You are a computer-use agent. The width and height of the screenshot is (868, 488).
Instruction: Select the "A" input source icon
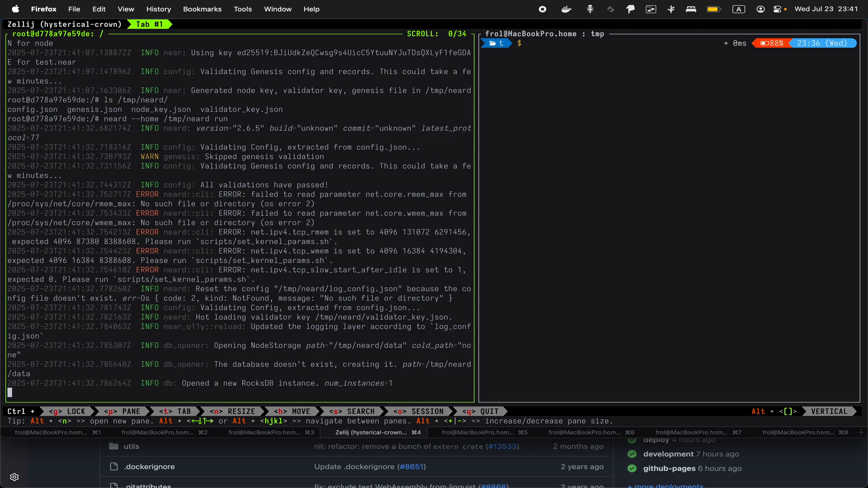[x=739, y=9]
